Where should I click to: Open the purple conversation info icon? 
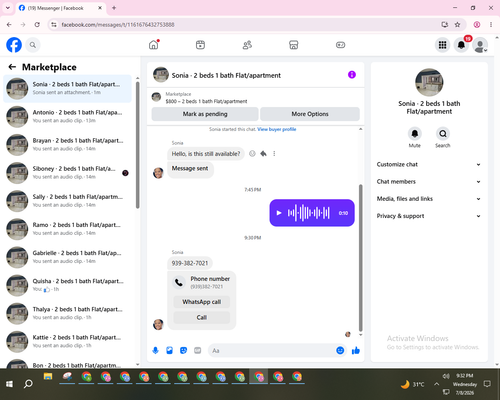click(352, 75)
